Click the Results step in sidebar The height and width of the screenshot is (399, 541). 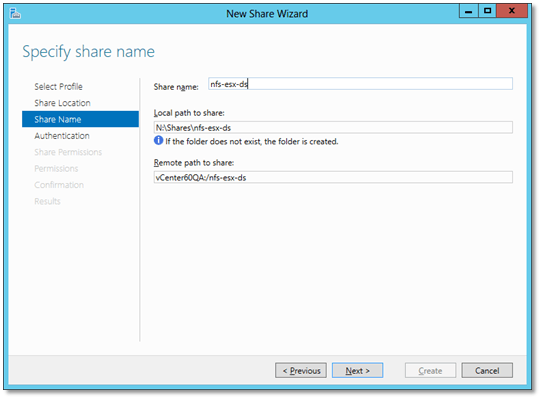pos(47,201)
